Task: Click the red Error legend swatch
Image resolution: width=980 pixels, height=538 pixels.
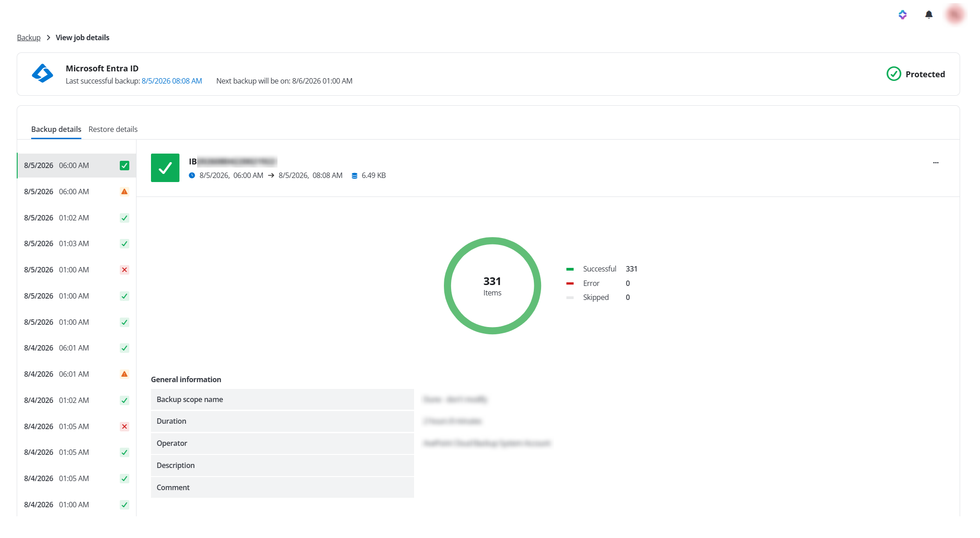Action: [x=570, y=284]
